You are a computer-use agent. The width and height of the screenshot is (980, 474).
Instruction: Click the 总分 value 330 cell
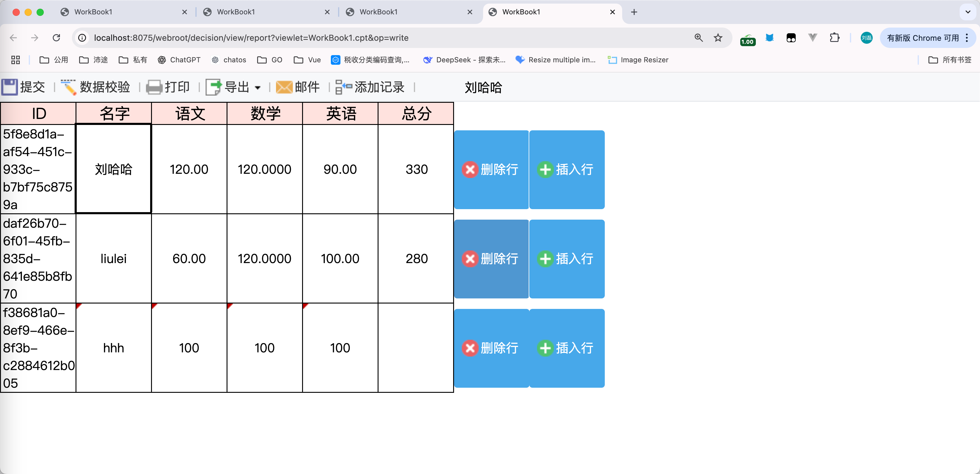416,169
